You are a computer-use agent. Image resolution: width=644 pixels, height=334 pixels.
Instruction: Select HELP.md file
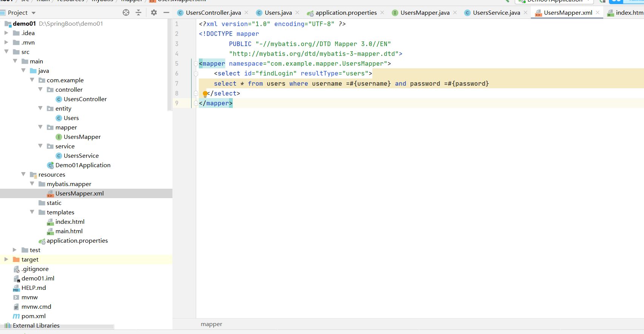coord(34,288)
